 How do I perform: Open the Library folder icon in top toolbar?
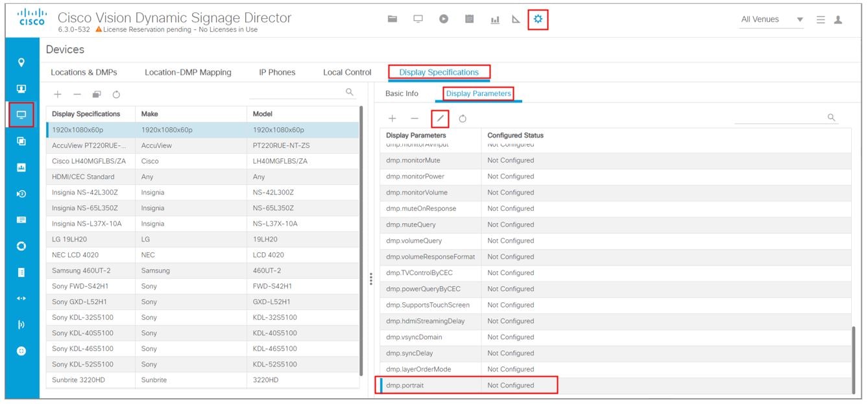pyautogui.click(x=392, y=20)
